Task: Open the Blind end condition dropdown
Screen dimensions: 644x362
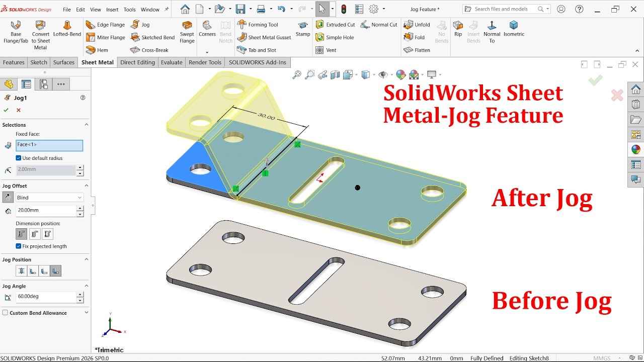Action: click(49, 198)
